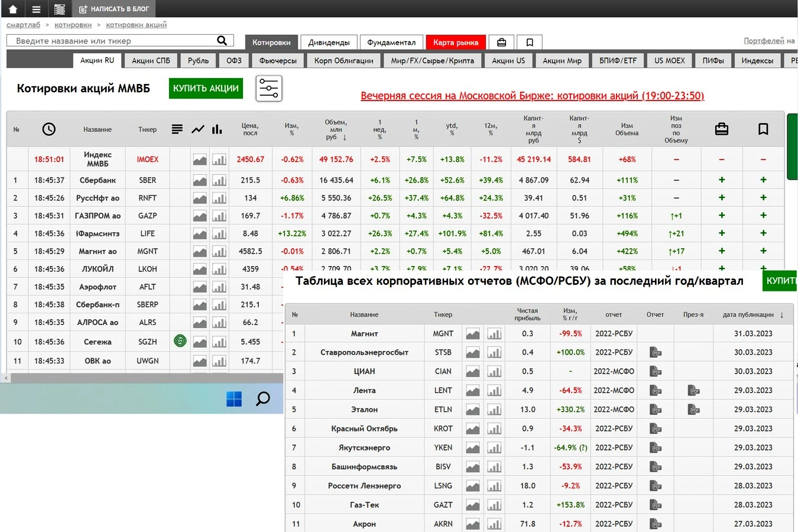This screenshot has width=798, height=532.
Task: Click the line chart column header icon
Action: click(198, 129)
